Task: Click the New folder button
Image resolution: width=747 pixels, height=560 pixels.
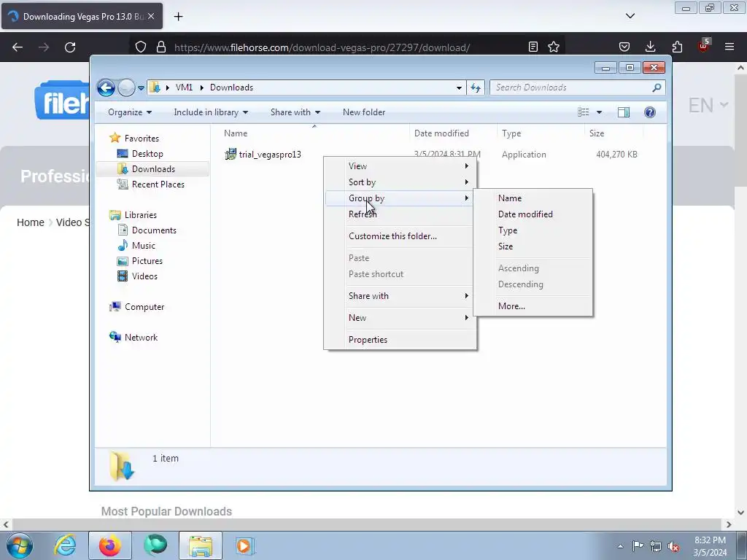Action: point(364,112)
